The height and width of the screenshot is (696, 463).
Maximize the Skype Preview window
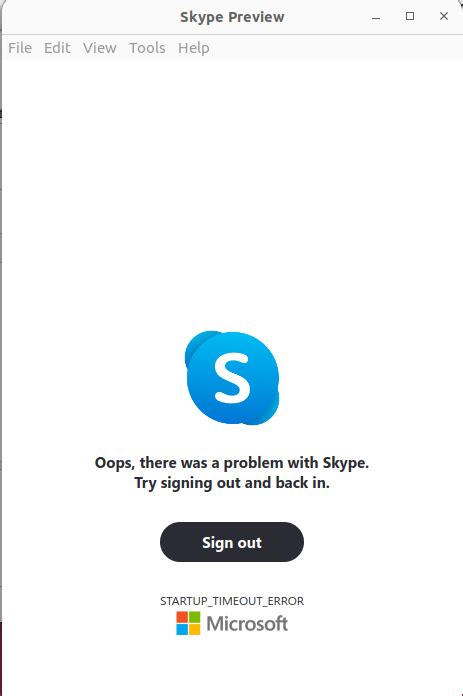click(x=410, y=16)
